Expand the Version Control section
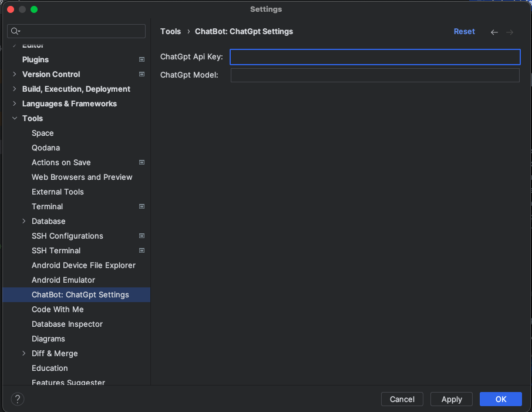 tap(15, 74)
